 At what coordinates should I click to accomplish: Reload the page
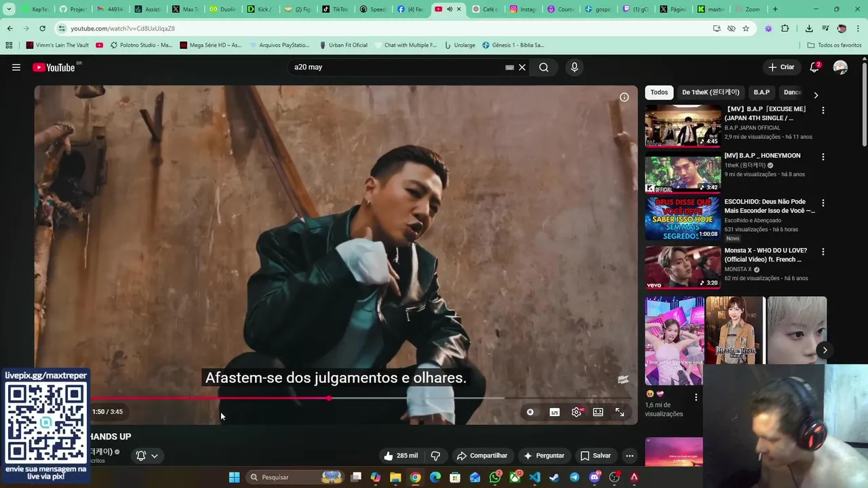coord(42,28)
